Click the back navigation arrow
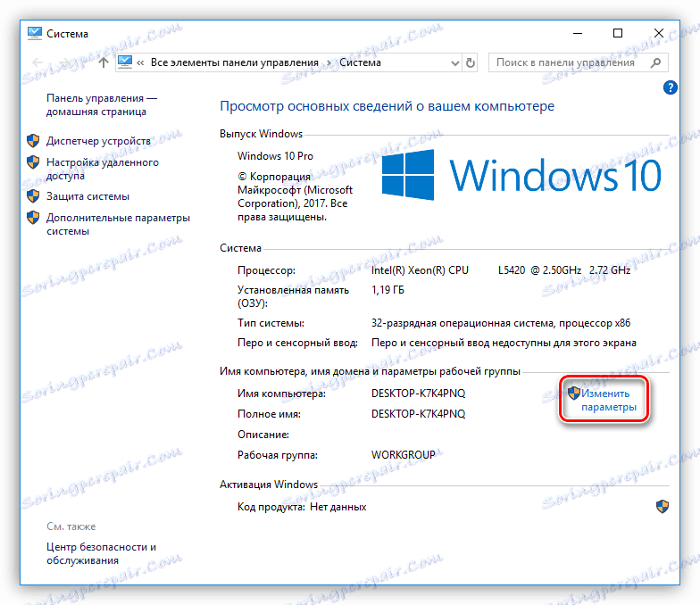 click(37, 62)
